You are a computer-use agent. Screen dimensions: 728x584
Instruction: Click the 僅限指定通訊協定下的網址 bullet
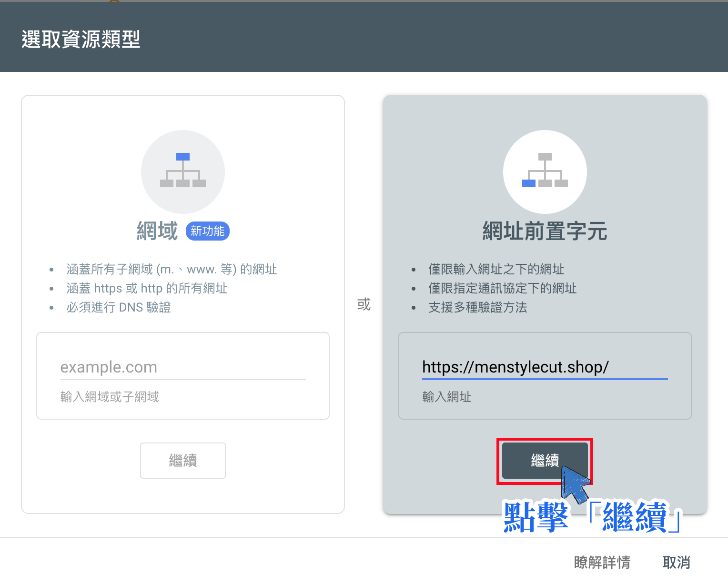pos(503,288)
